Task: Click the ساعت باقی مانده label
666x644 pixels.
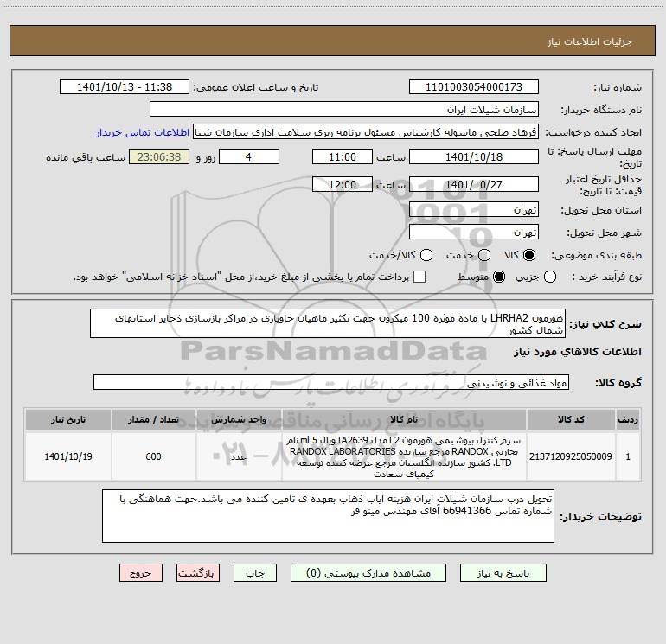Action: (86, 157)
